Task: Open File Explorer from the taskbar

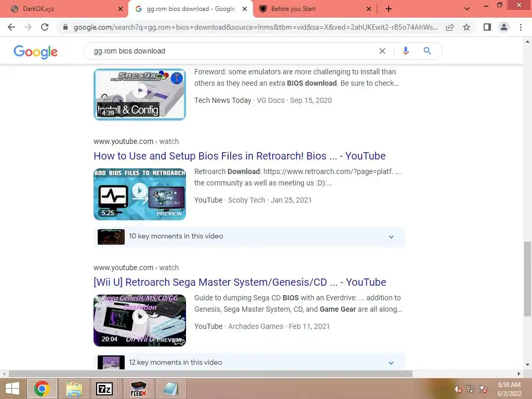Action: coord(74,389)
